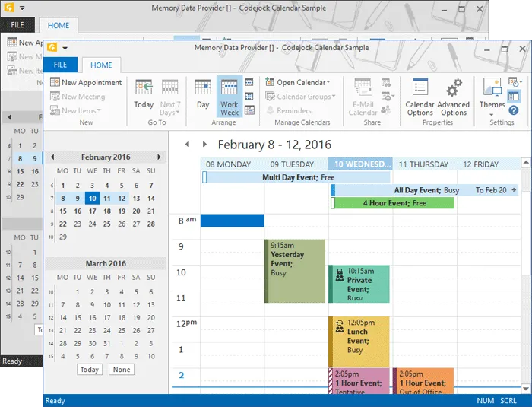Viewport: 532px width, 407px height.
Task: Click New Meeting in front window
Action: [78, 97]
